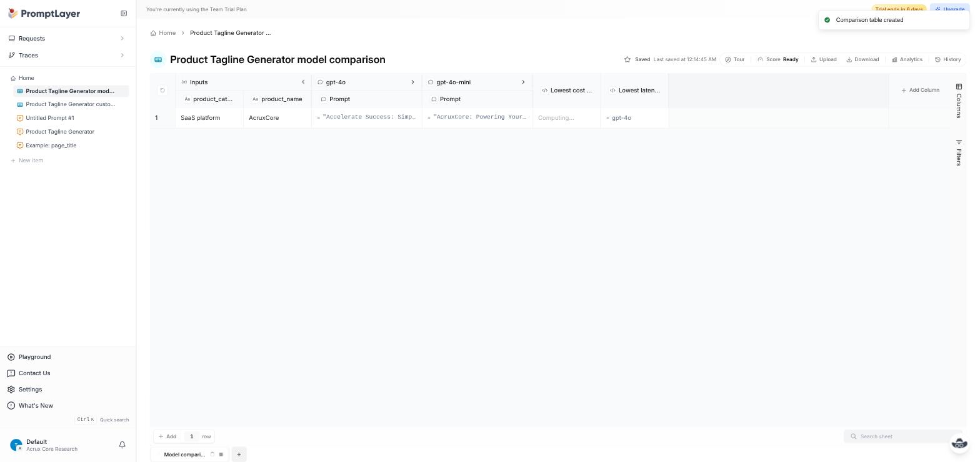
Task: Click the "Accelerate Success" output cell
Action: 367,118
